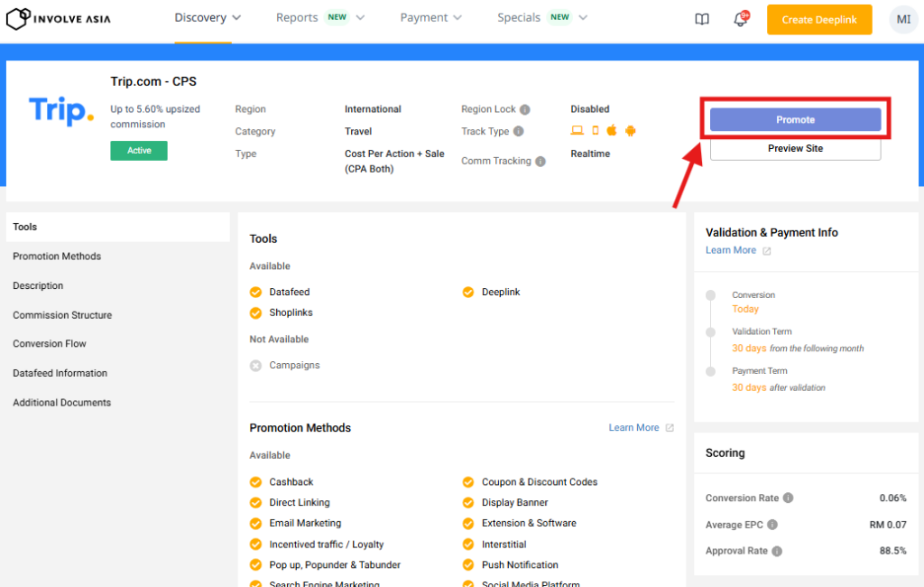Click the Preview Site button
Image resolution: width=924 pixels, height=587 pixels.
pos(795,148)
